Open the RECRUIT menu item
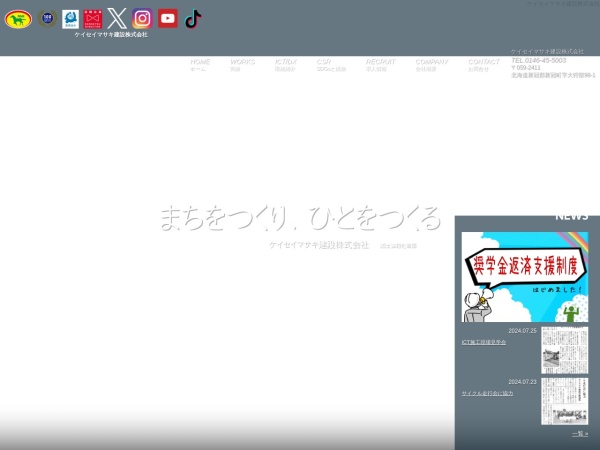Viewport: 600px width, 450px height. pyautogui.click(x=380, y=65)
